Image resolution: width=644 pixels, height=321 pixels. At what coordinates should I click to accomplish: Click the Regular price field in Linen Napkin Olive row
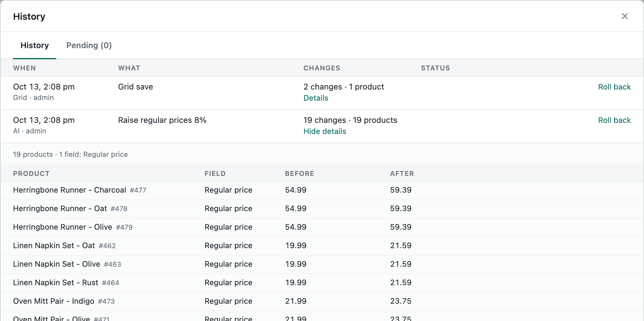pyautogui.click(x=228, y=264)
